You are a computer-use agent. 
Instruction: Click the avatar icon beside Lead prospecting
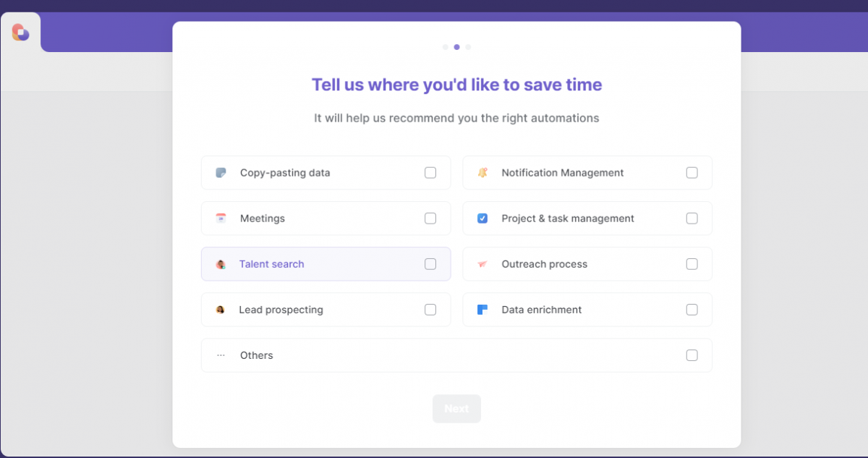(220, 309)
